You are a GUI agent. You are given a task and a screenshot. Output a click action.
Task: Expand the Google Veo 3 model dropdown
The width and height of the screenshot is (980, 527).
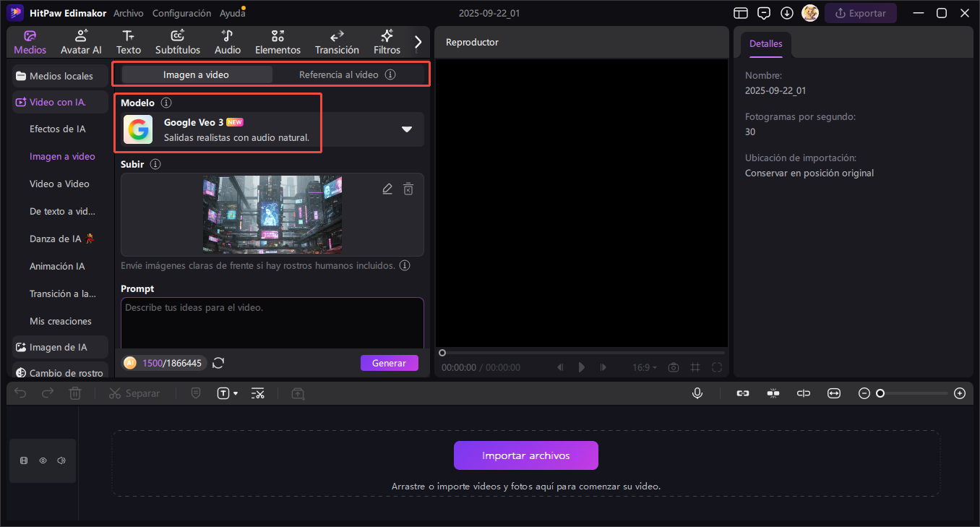click(x=407, y=129)
